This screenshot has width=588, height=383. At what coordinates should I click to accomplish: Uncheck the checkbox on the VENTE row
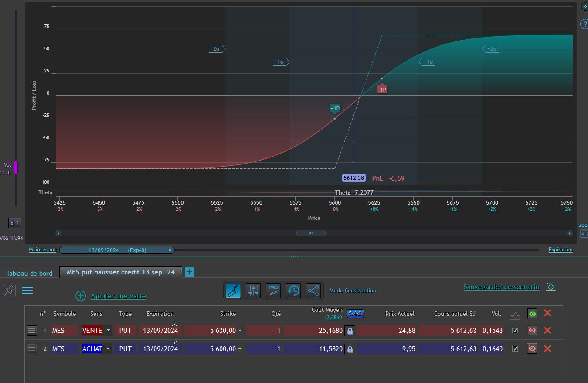(515, 331)
